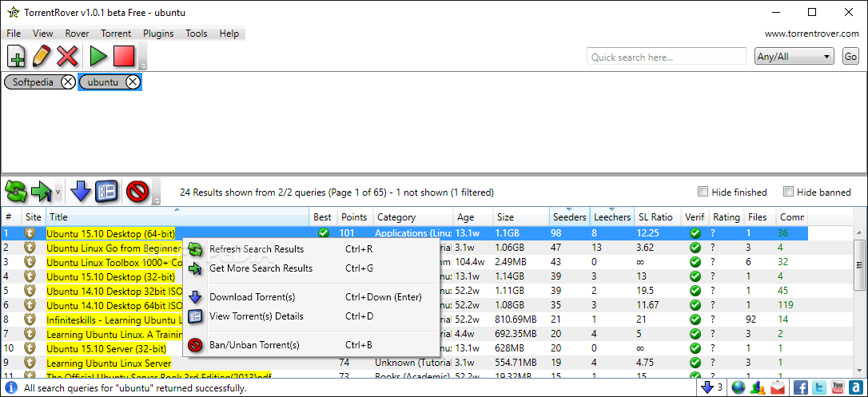Sort results by the Points column header
The image size is (868, 397).
click(354, 217)
